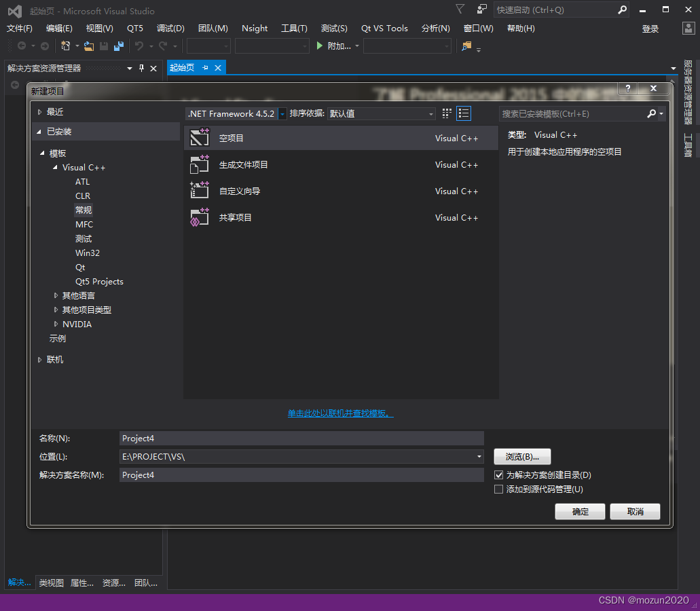This screenshot has width=700, height=611.
Task: Select the 共享项目 template icon
Action: pyautogui.click(x=200, y=217)
